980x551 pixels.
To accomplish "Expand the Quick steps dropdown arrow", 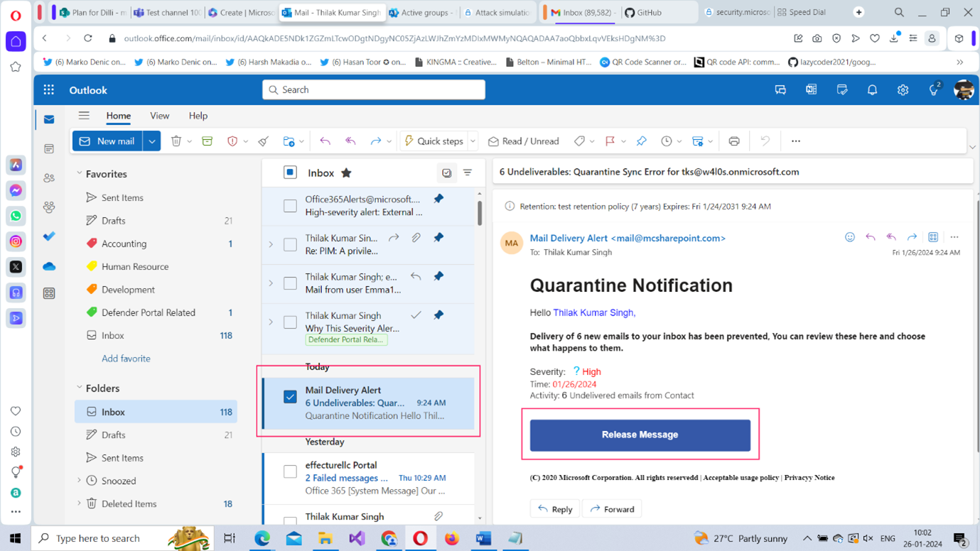I will [x=473, y=141].
